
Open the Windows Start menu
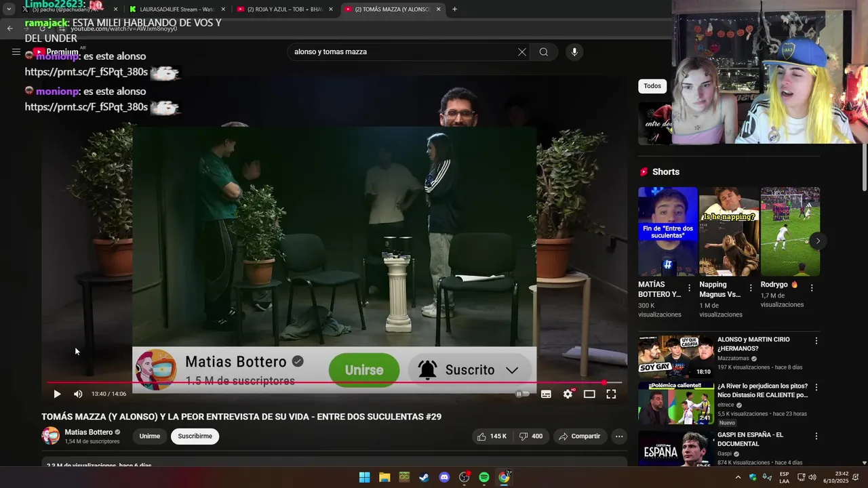364,477
